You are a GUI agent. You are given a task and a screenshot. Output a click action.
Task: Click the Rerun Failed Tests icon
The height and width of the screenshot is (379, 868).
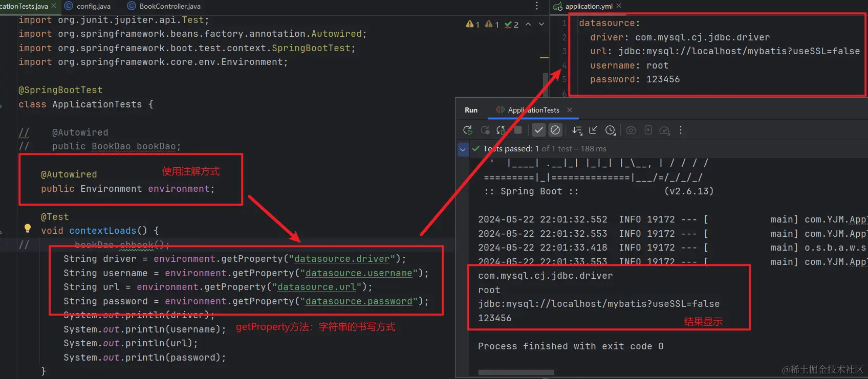[x=485, y=130]
